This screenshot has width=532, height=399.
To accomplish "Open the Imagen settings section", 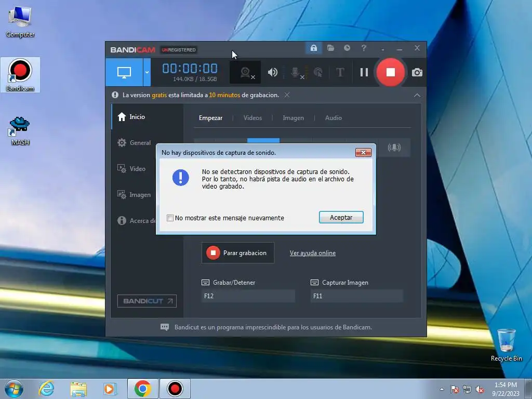I will (x=135, y=195).
